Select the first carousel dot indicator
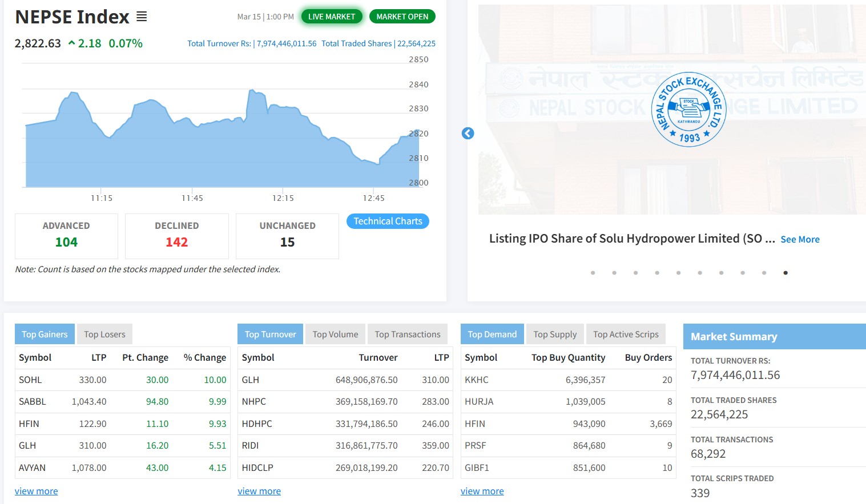This screenshot has height=504, width=866. pos(593,273)
